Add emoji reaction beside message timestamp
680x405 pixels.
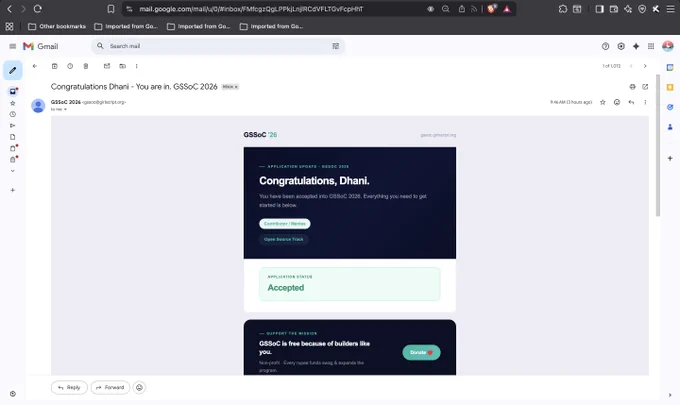(617, 102)
